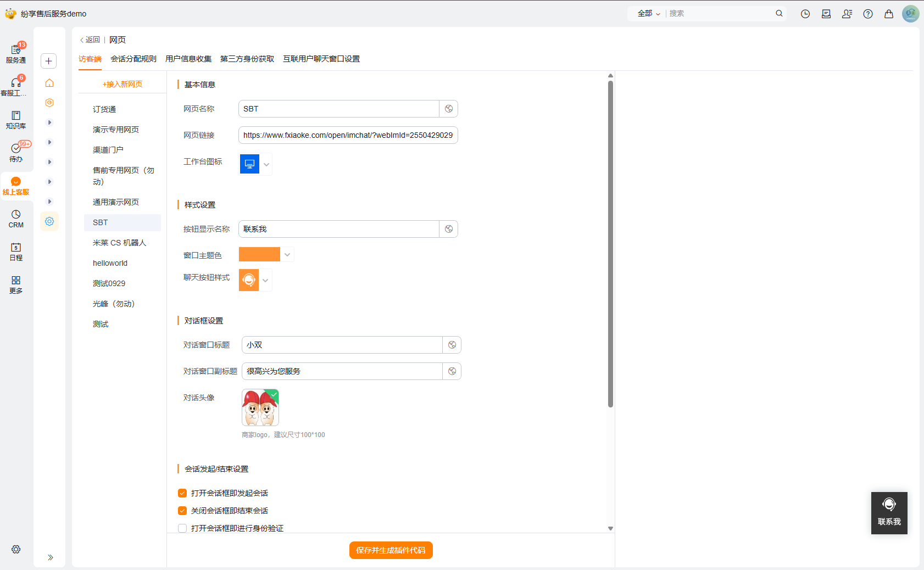The image size is (924, 570).
Task: Expand the collapsed secondary sidebar
Action: point(50,557)
